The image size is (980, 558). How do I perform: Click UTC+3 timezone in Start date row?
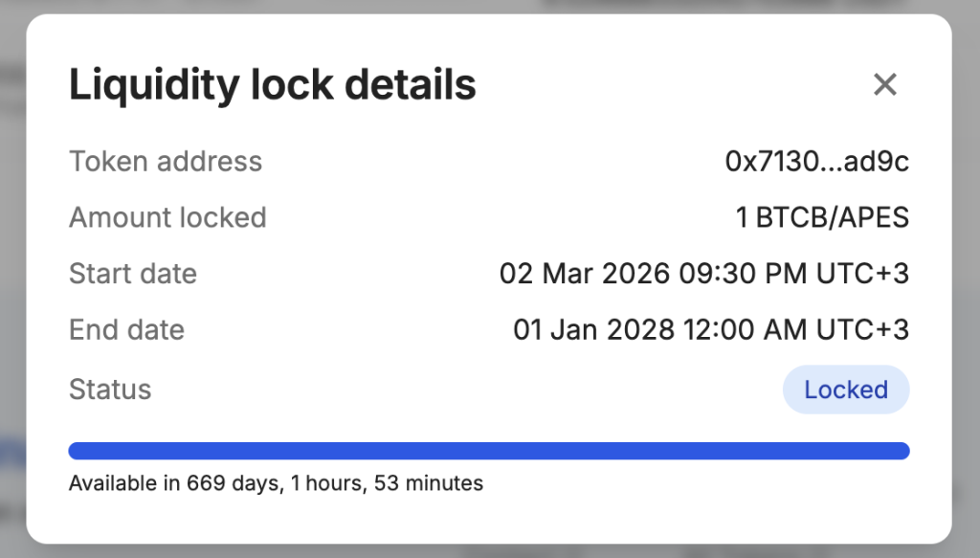coord(862,274)
